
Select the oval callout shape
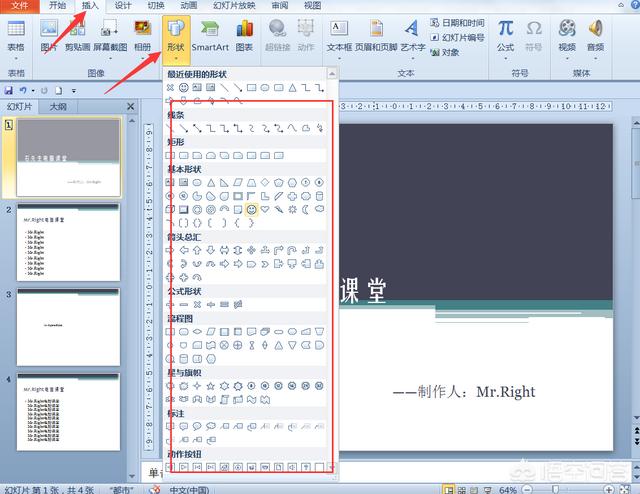coord(197,427)
